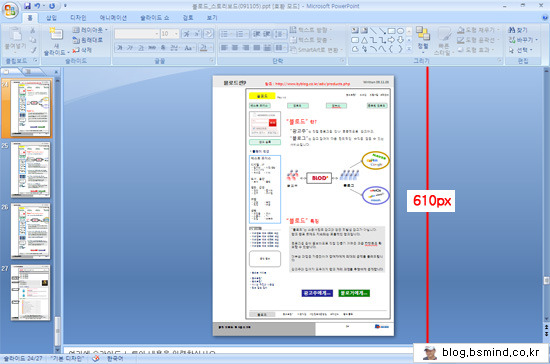Align text right

pyautogui.click(x=246, y=47)
